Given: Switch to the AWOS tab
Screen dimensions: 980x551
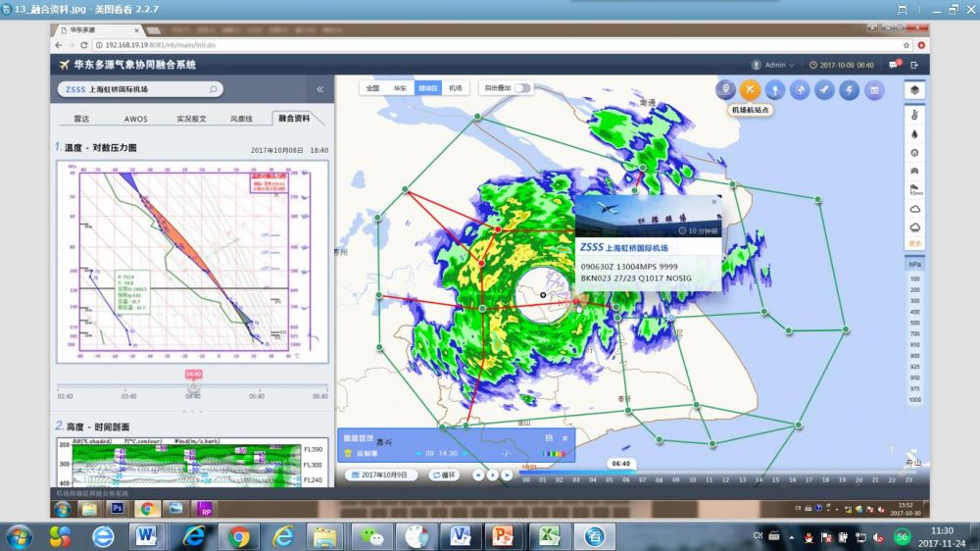Looking at the screenshot, I should (x=136, y=119).
